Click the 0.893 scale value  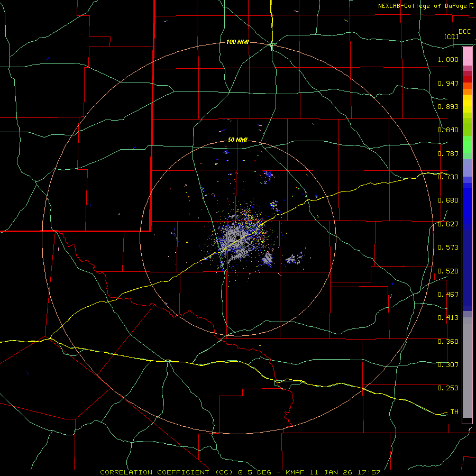pos(448,106)
